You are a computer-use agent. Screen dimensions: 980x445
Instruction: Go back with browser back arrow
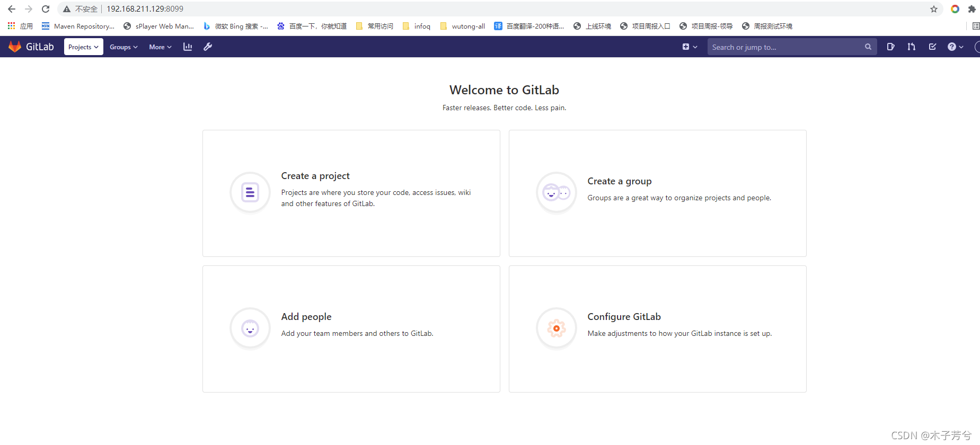pyautogui.click(x=12, y=9)
